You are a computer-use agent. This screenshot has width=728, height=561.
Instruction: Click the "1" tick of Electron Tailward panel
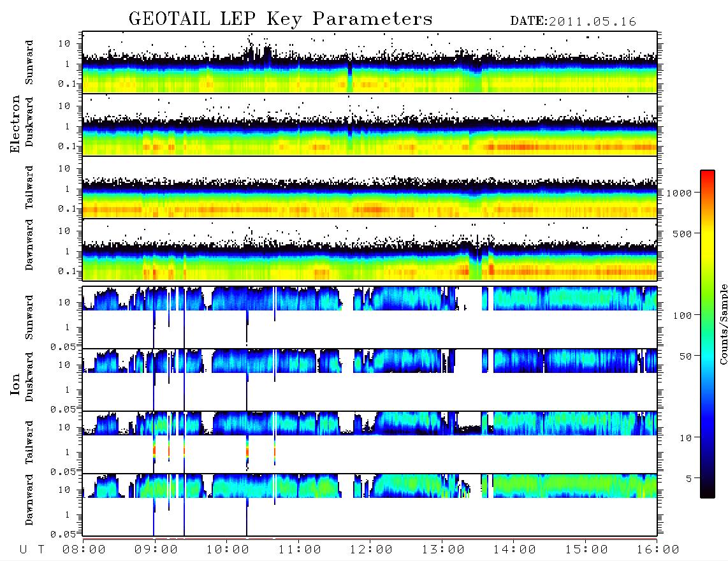[68, 189]
